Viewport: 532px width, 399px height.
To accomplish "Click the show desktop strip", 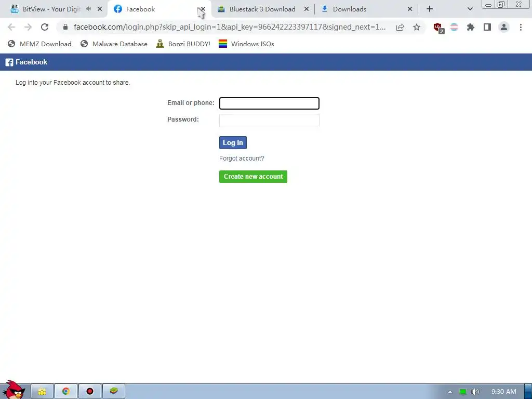I will (528, 392).
